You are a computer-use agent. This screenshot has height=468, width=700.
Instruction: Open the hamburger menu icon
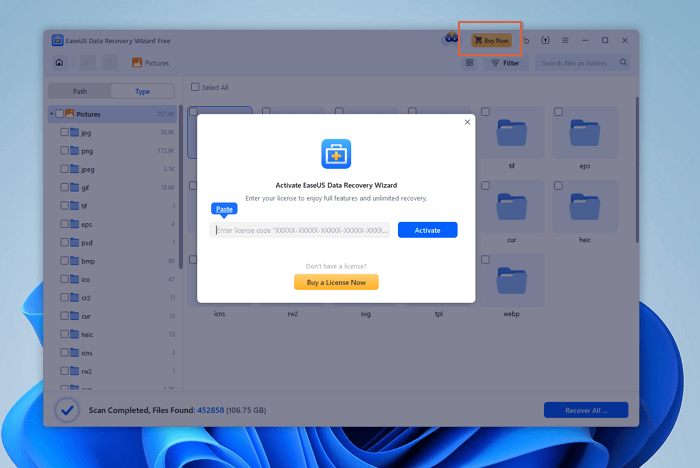coord(565,40)
